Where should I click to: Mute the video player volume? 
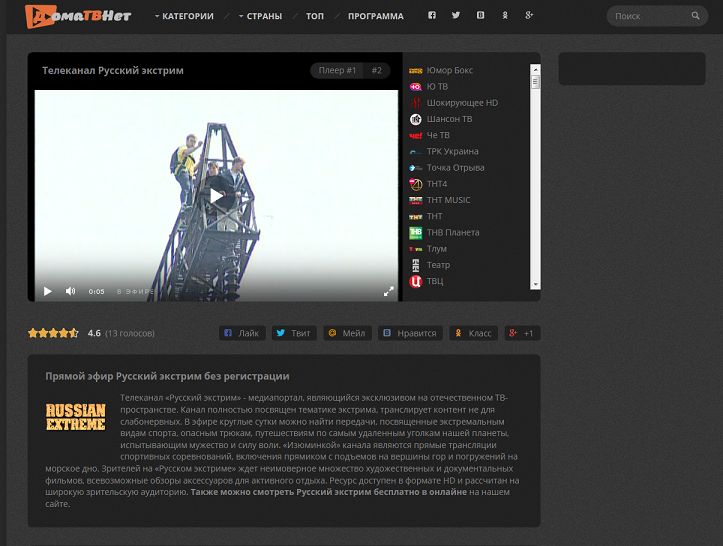pos(71,291)
